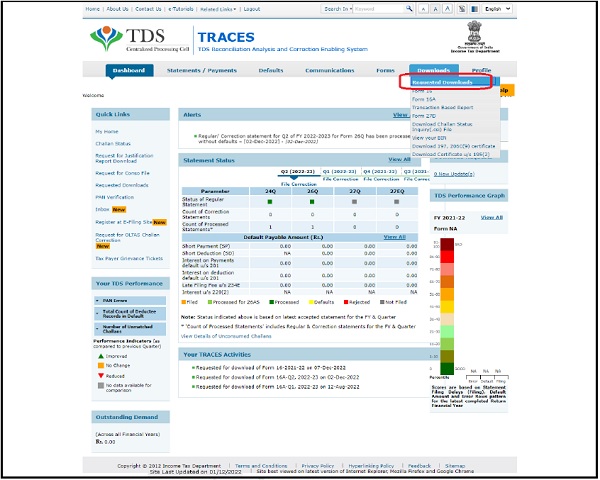The height and width of the screenshot is (480, 600).
Task: Click the high-contrast view icon in top bar
Action: (x=462, y=9)
